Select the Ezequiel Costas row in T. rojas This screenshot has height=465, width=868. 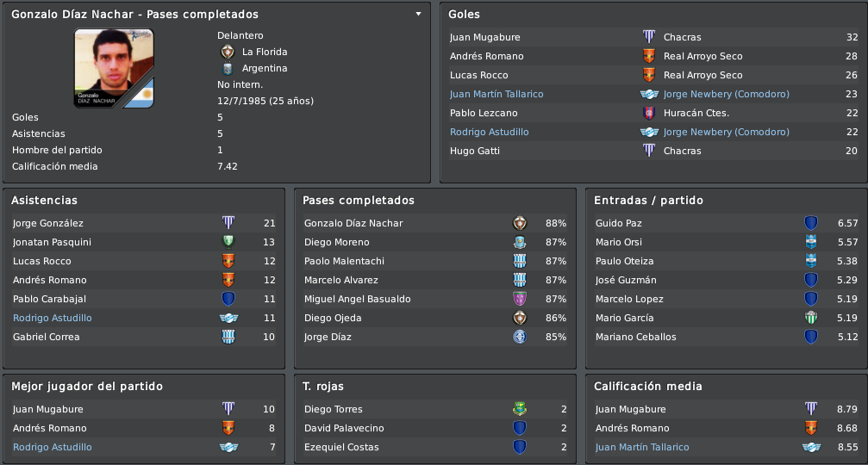tap(435, 447)
